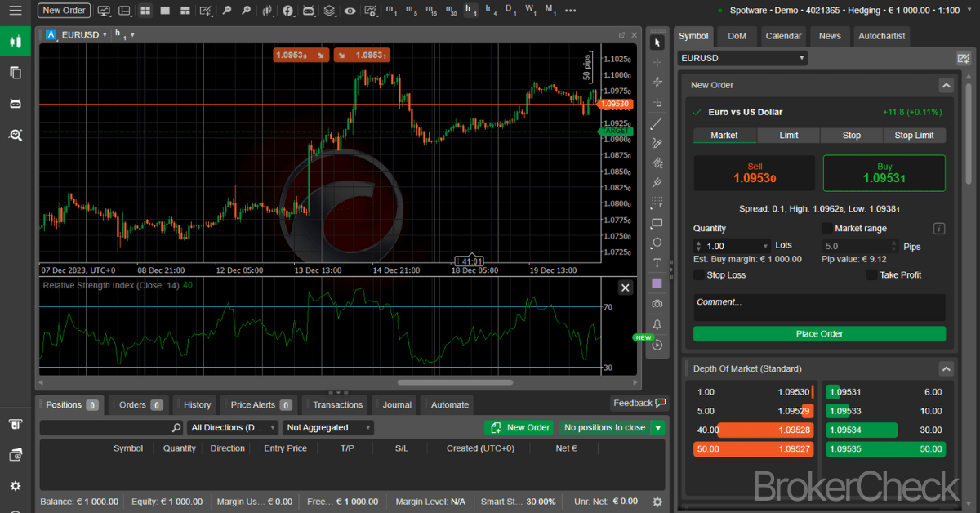The height and width of the screenshot is (513, 980).
Task: Enable the Market range checkbox
Action: tap(827, 229)
